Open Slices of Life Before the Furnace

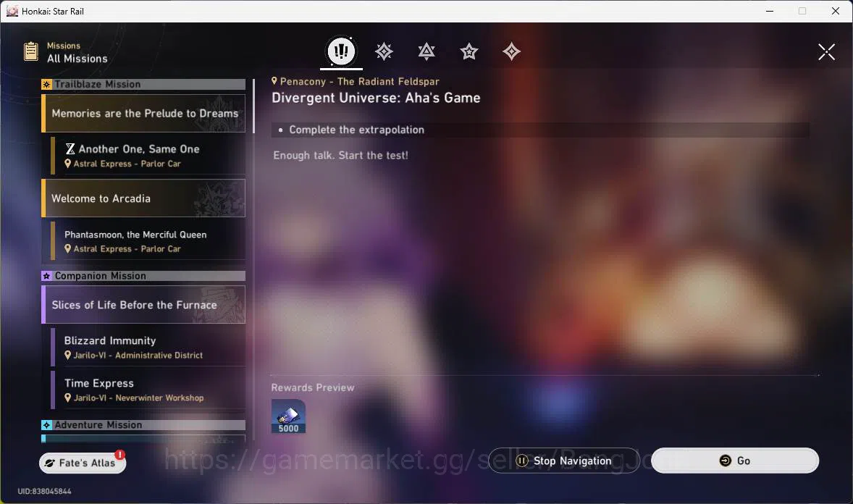click(x=143, y=305)
